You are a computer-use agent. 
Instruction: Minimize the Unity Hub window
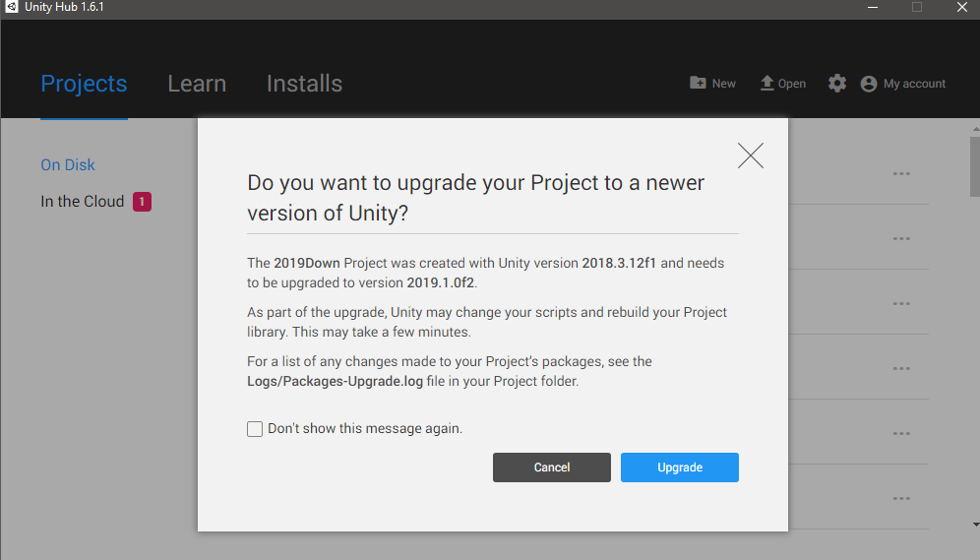[x=873, y=8]
